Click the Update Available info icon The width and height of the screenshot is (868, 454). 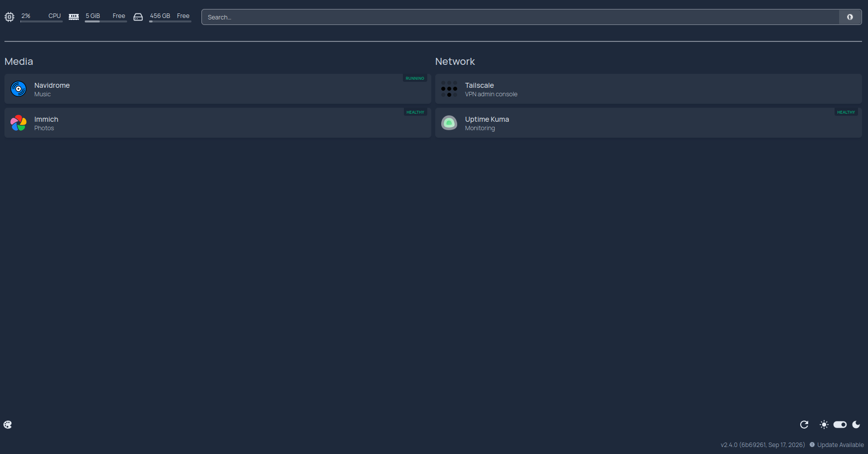click(x=812, y=445)
